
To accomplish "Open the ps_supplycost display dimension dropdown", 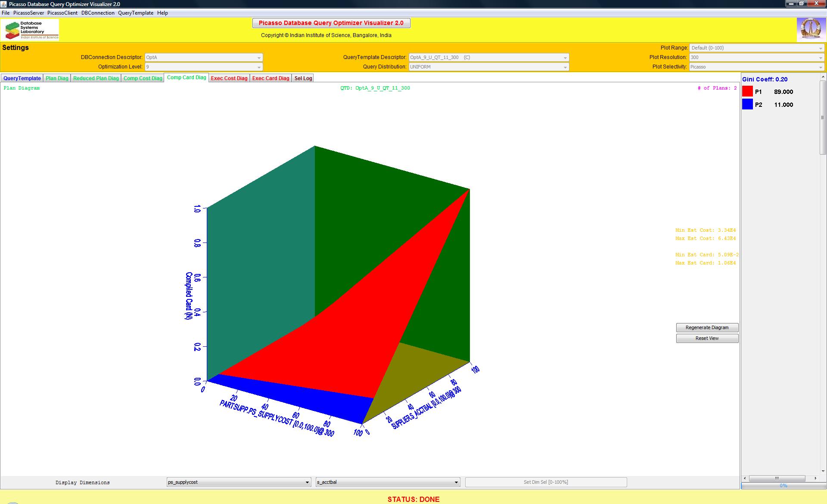I will [239, 482].
